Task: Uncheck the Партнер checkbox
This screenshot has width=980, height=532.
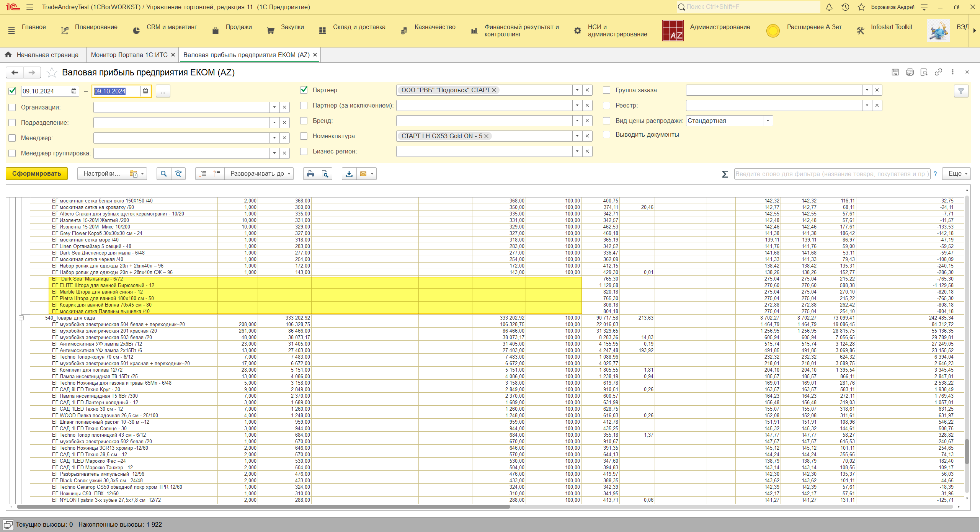Action: [x=304, y=90]
